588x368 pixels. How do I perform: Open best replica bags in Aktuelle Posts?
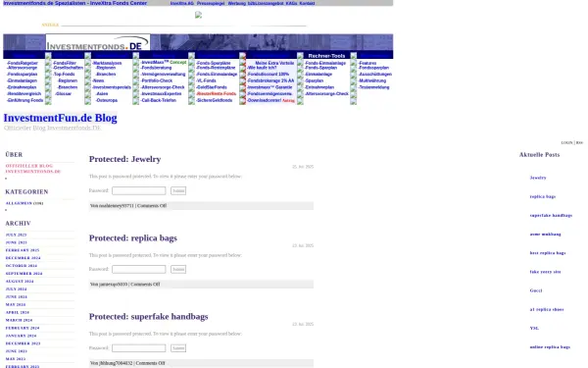(548, 253)
